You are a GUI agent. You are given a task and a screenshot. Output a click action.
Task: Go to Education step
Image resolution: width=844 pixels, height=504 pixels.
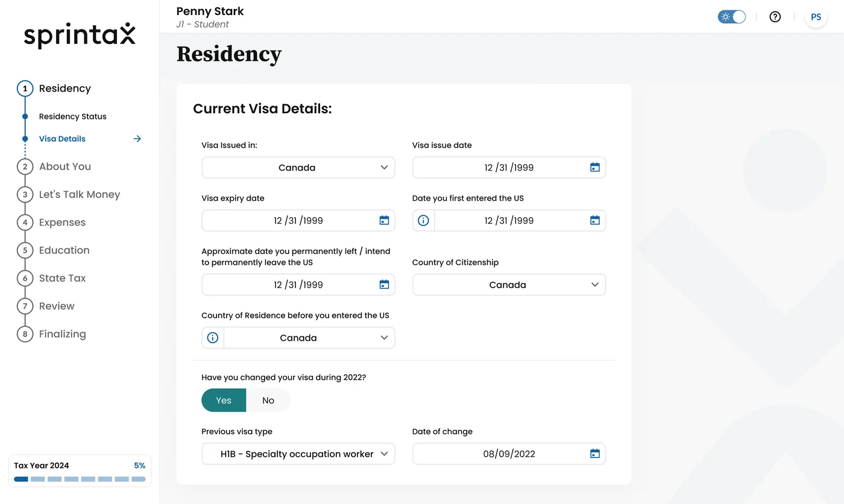(x=65, y=250)
